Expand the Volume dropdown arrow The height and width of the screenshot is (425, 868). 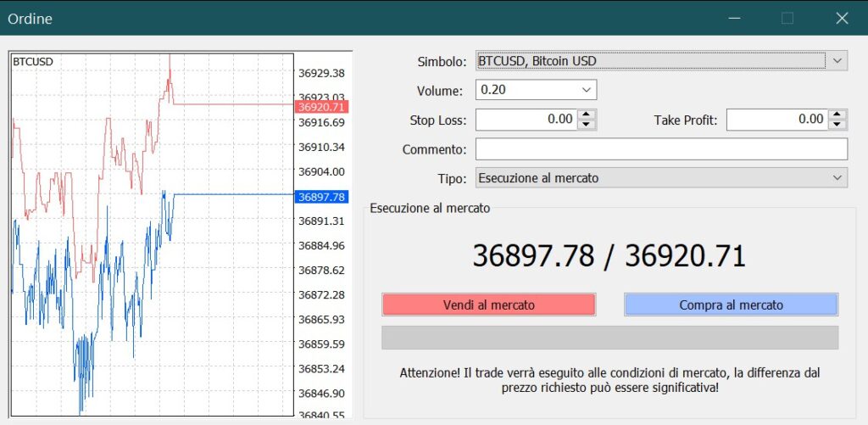[x=587, y=90]
